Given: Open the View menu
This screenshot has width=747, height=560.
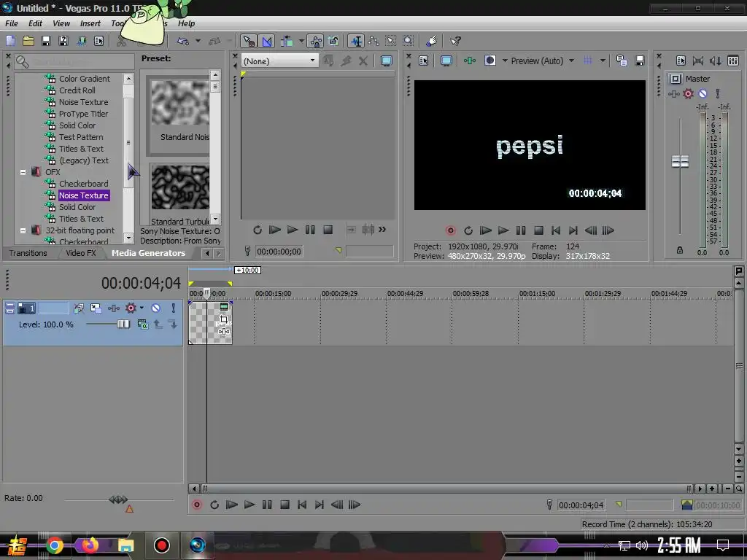Looking at the screenshot, I should point(61,23).
